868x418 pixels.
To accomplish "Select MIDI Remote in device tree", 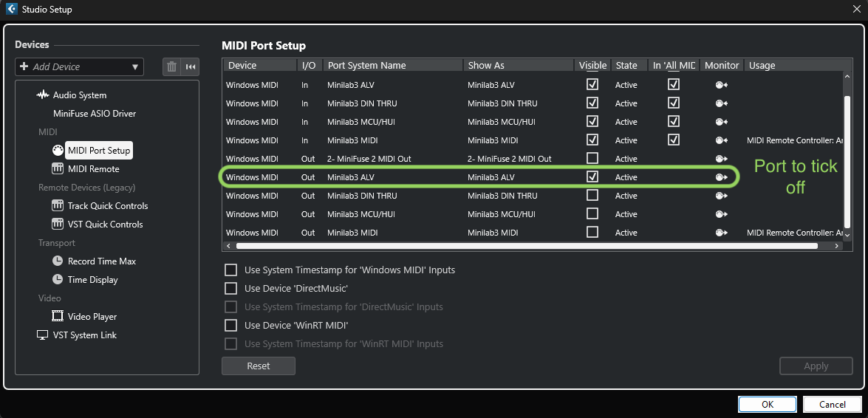I will point(94,169).
